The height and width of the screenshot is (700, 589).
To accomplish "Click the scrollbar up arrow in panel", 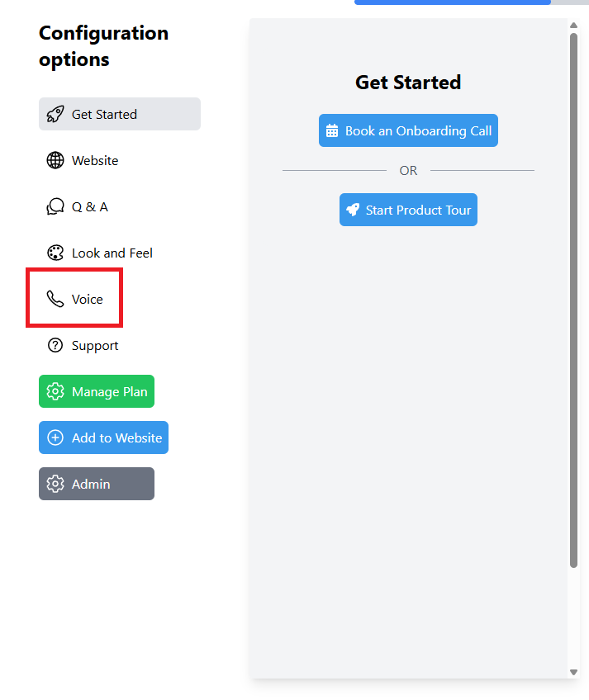I will (x=574, y=25).
